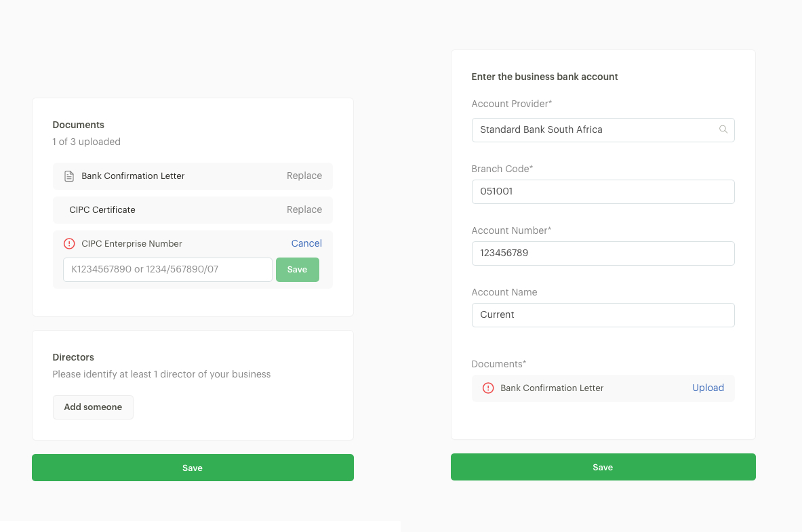Focus the CIPC enterprise number input field

[167, 270]
